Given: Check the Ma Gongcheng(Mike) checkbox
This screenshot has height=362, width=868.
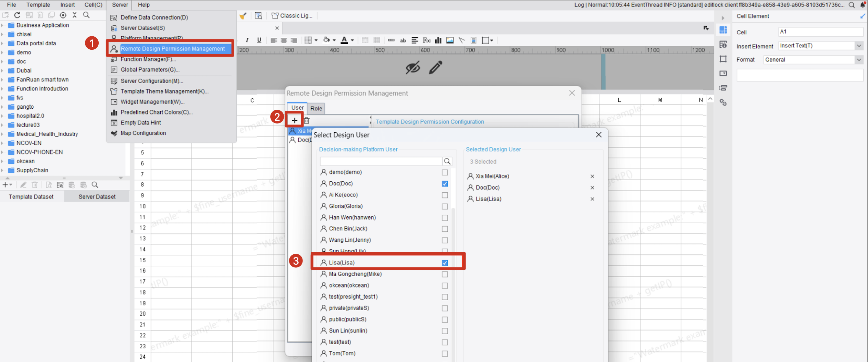Looking at the screenshot, I should point(445,274).
